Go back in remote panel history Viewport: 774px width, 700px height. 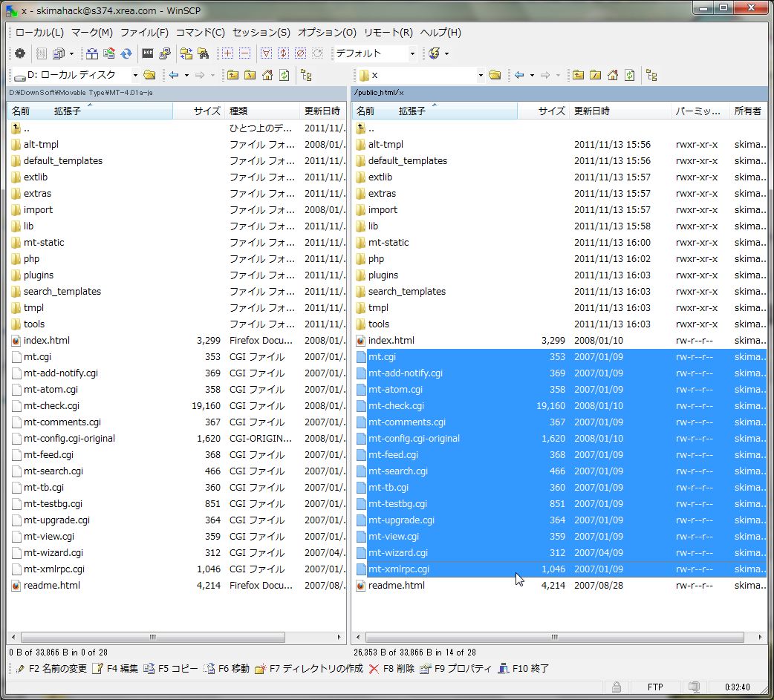pos(519,75)
